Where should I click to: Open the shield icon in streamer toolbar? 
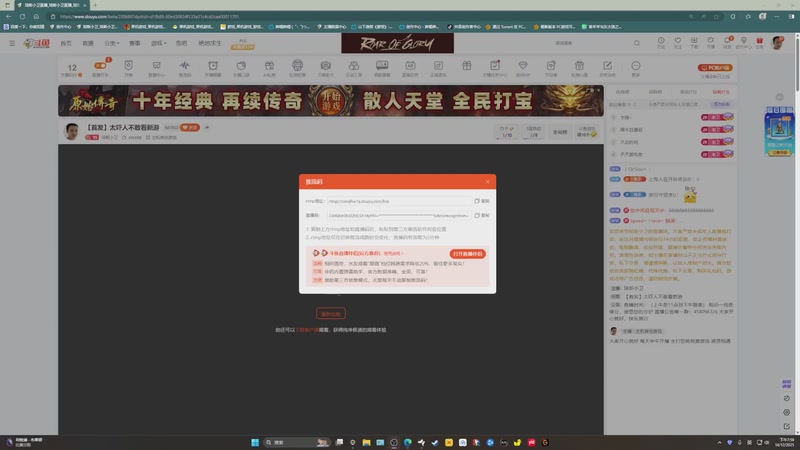click(128, 66)
